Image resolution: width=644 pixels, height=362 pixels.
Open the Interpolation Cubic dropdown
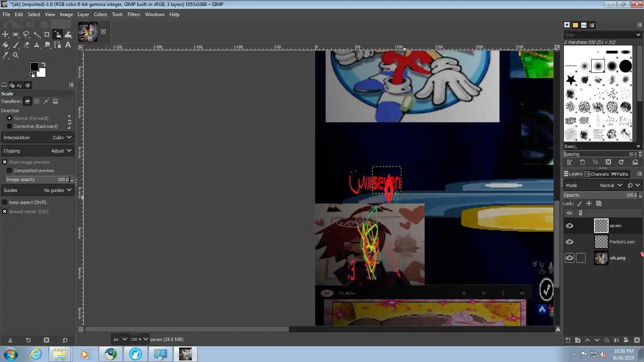38,138
